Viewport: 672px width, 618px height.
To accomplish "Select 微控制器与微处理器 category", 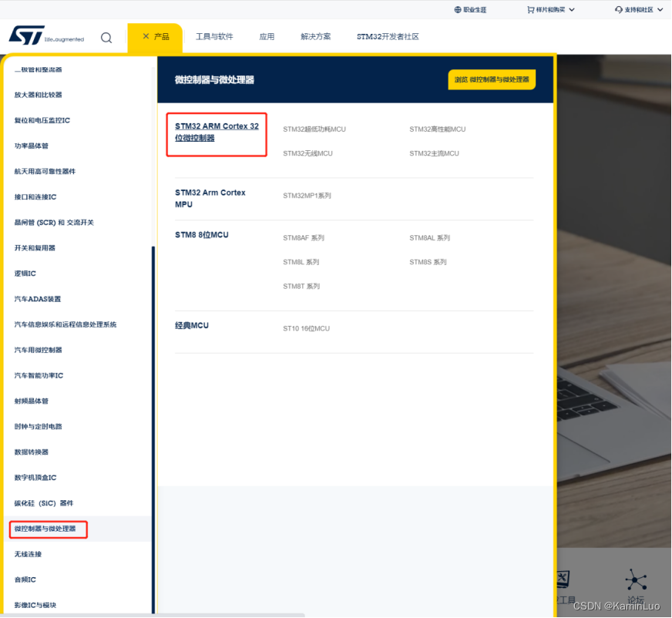I will point(45,529).
